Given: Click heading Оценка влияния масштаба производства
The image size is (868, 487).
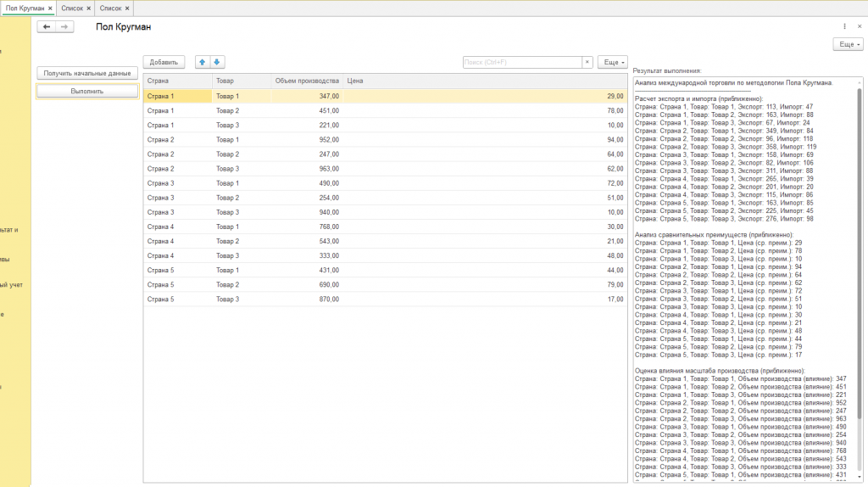Looking at the screenshot, I should [x=720, y=371].
